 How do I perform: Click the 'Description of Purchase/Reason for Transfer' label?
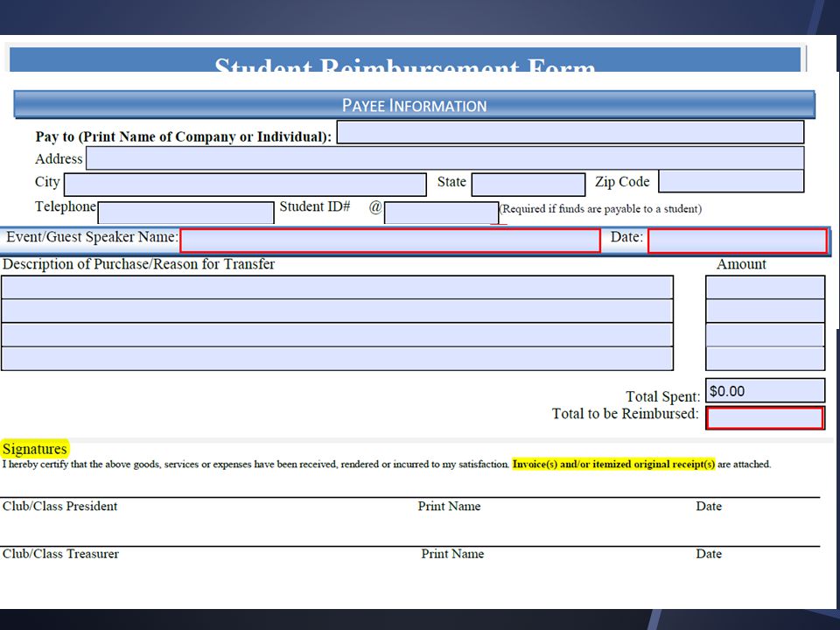pyautogui.click(x=138, y=264)
